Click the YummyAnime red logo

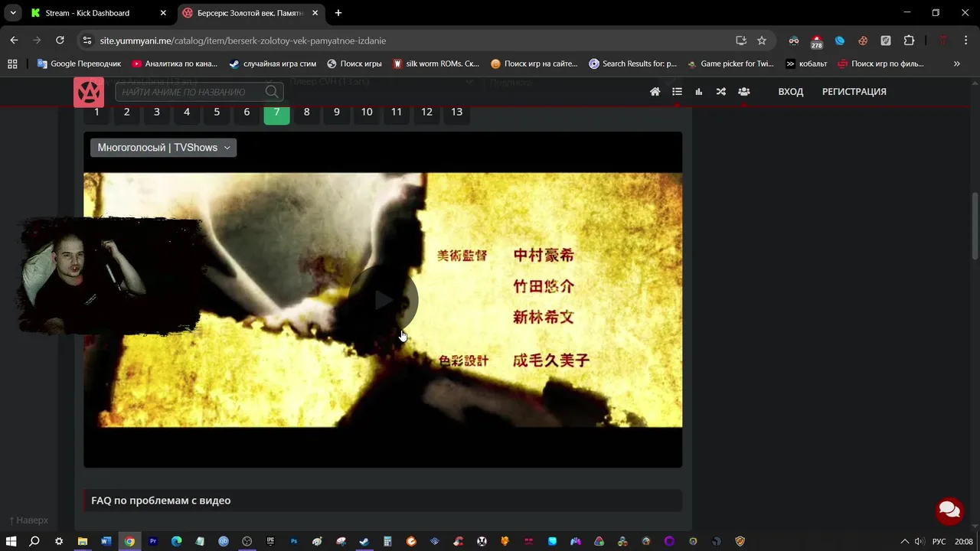coord(89,93)
